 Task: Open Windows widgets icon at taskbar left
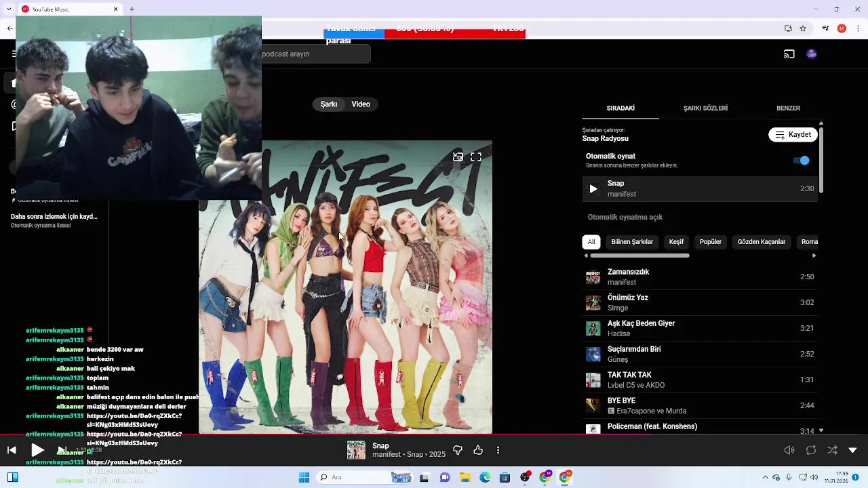12,477
